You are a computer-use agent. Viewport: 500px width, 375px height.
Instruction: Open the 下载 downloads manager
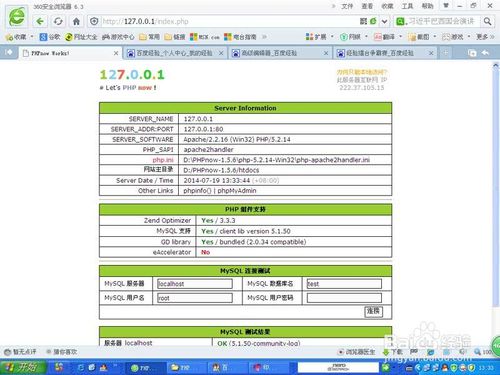(x=393, y=352)
